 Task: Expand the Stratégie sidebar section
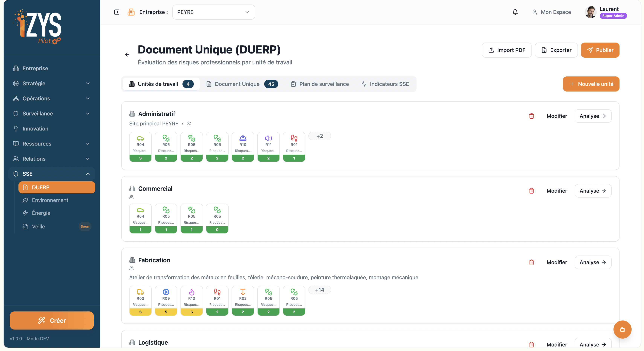click(52, 83)
